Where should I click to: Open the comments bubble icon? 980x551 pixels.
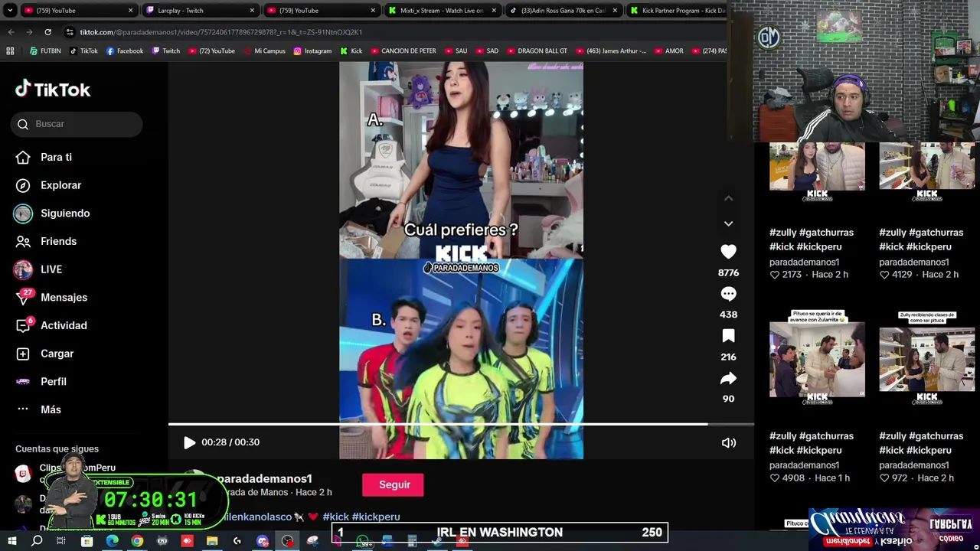[x=728, y=294]
